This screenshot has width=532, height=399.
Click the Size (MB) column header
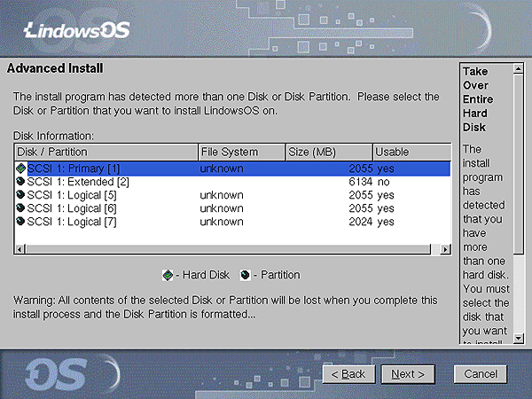tap(329, 152)
